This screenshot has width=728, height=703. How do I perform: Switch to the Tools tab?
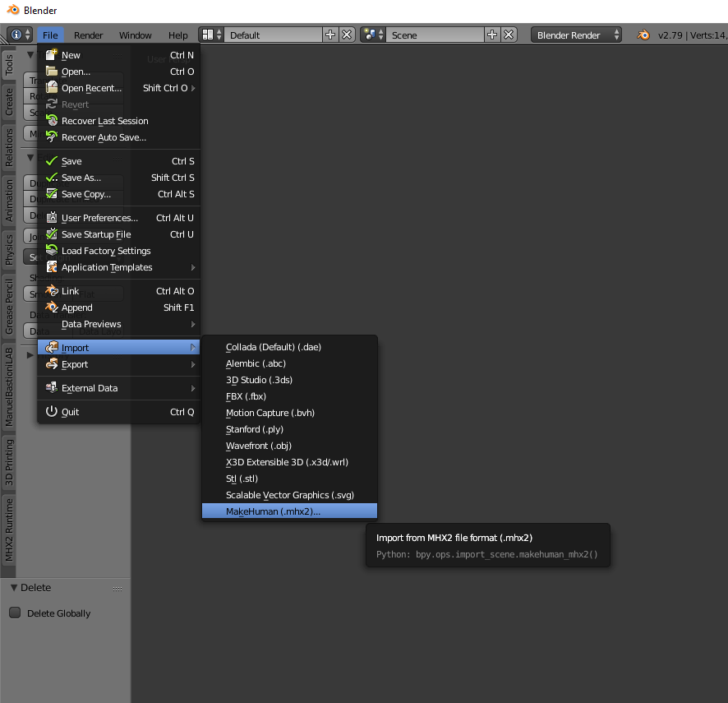tap(9, 65)
